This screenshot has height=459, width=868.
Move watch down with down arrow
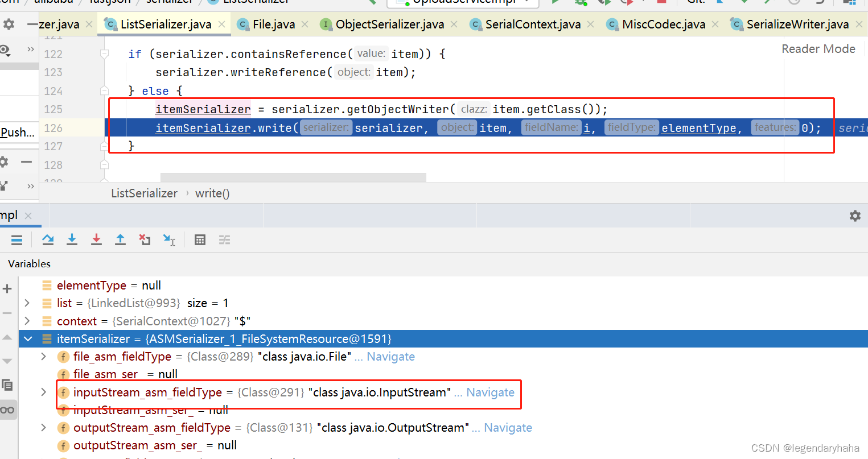(x=7, y=361)
